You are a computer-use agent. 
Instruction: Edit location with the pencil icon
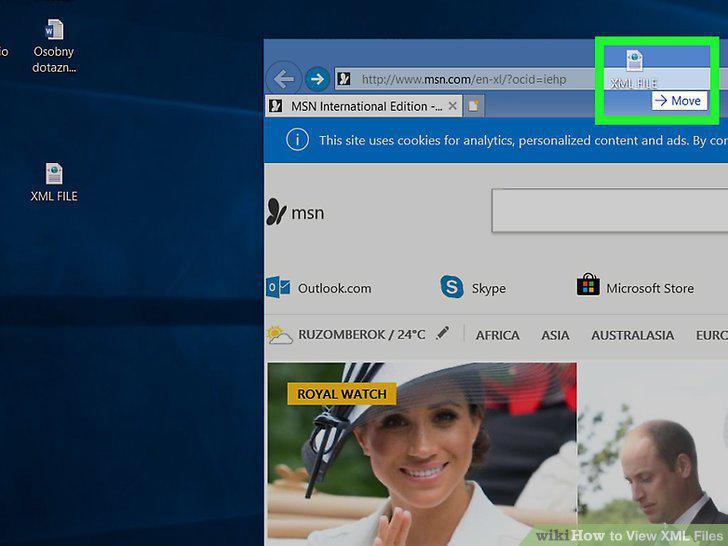click(443, 333)
